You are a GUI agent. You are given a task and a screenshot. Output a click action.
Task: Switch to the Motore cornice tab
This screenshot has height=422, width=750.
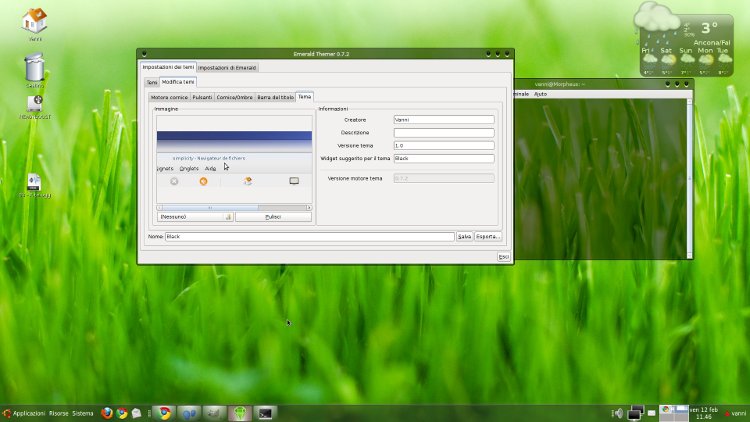tap(169, 97)
